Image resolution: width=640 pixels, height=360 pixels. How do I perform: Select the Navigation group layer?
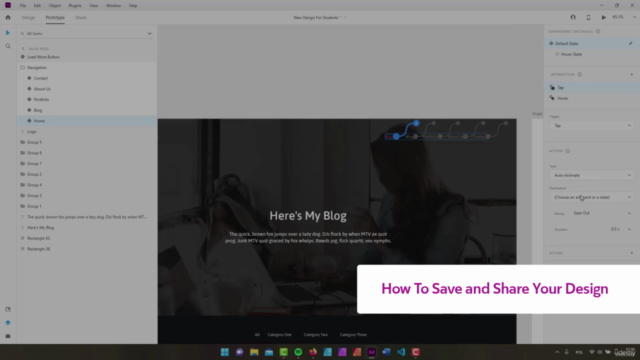(87, 67)
